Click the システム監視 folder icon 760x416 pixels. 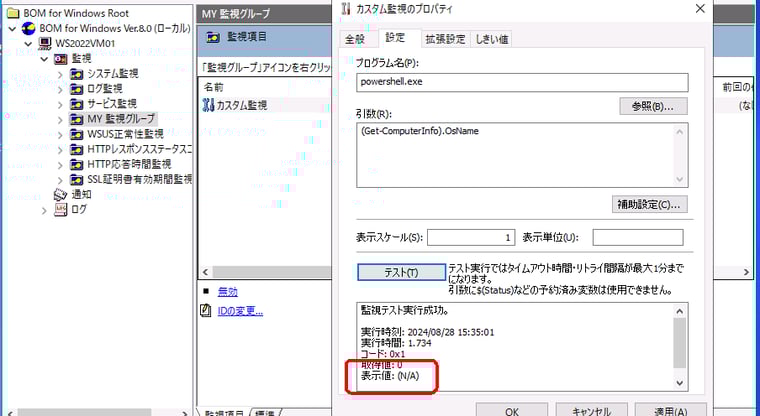tap(76, 74)
